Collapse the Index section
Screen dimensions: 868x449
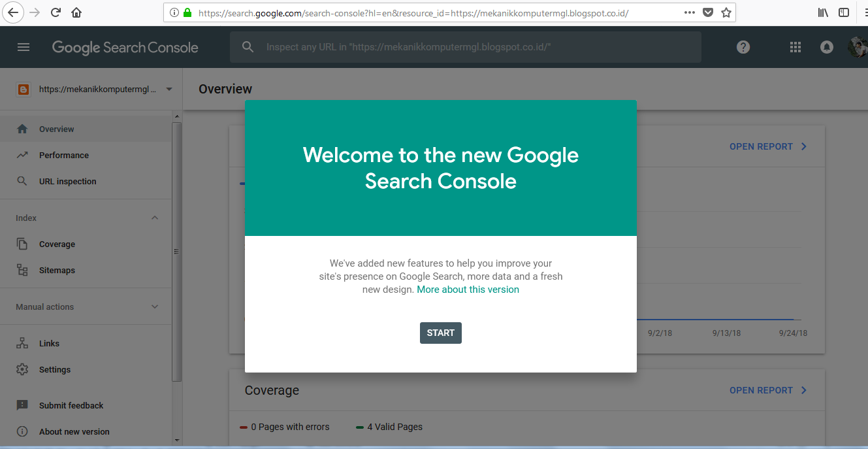155,218
